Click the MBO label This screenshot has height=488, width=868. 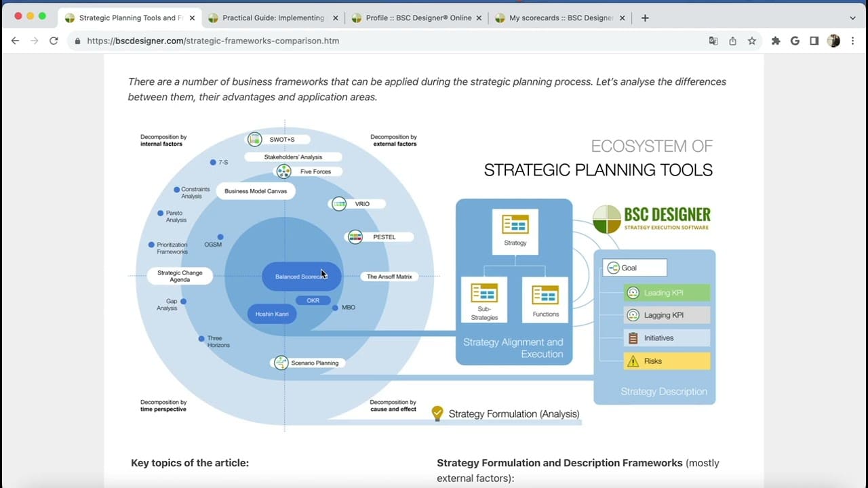tap(349, 308)
